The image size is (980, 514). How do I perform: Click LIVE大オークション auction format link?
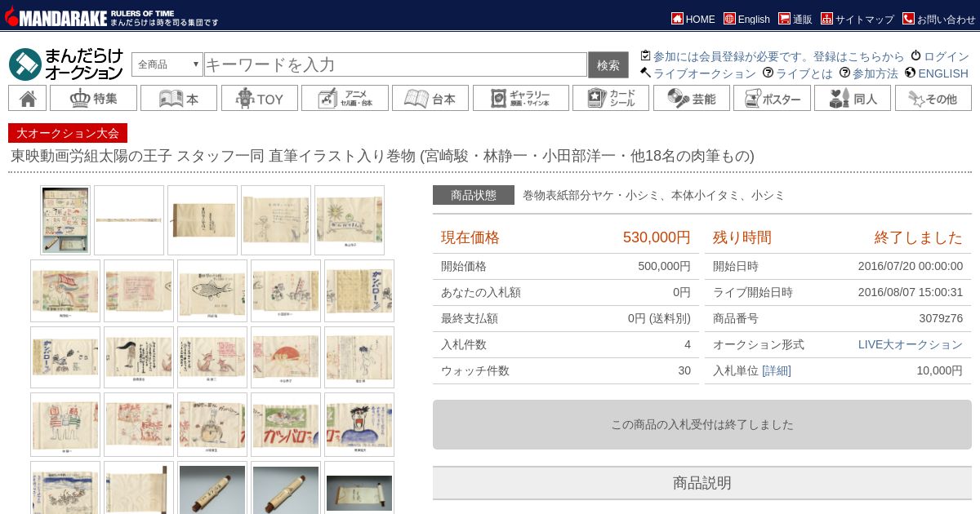point(911,344)
